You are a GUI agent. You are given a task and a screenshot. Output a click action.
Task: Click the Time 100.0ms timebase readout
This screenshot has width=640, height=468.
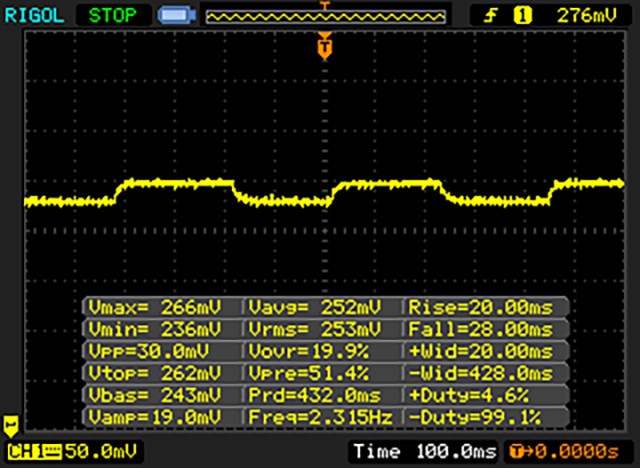[425, 451]
